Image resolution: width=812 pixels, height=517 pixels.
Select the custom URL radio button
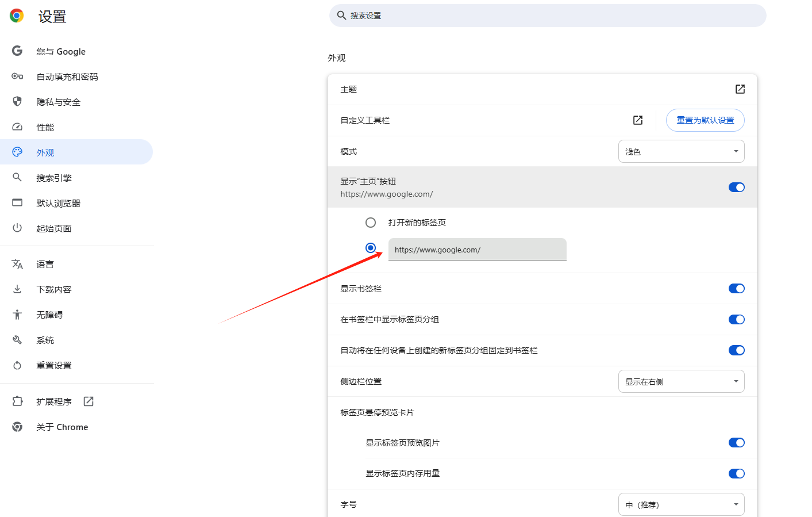[371, 248]
